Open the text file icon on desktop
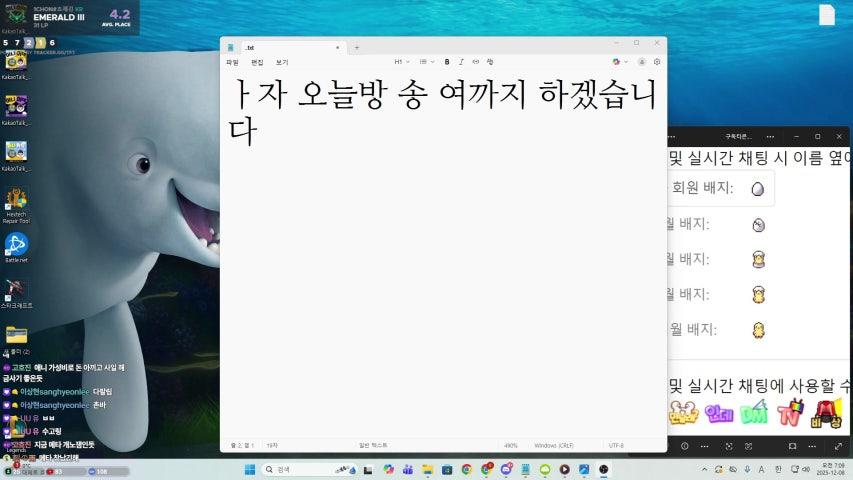This screenshot has width=853, height=480. [827, 15]
